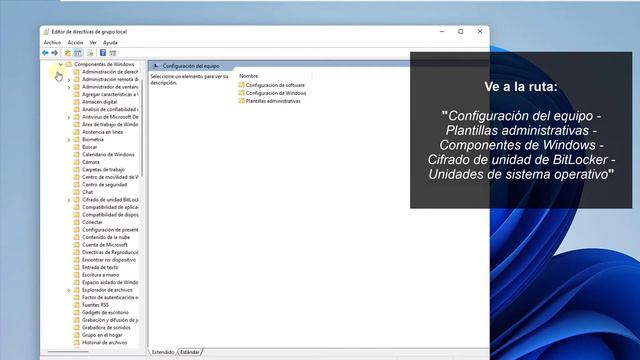Viewport: 640px width, 360px height.
Task: Toggle the Show/Hide console tree icon
Action: (x=78, y=53)
